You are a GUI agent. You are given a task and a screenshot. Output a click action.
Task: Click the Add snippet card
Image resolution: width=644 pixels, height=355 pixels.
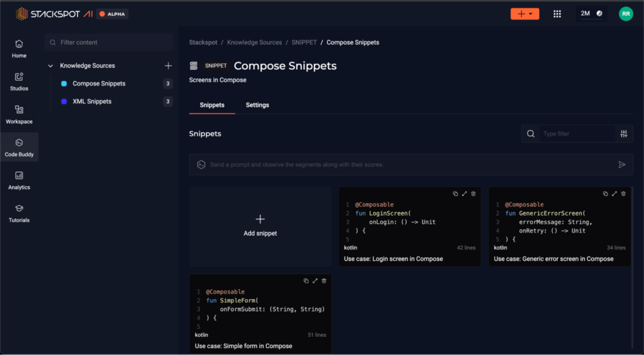pos(260,227)
